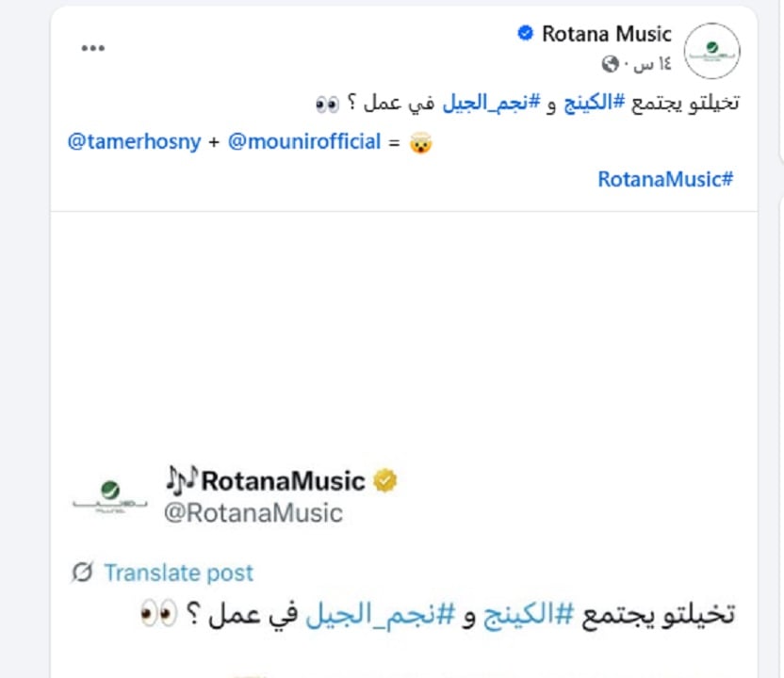Image resolution: width=784 pixels, height=678 pixels.
Task: Click the embedded tweet's Rotana avatar
Action: click(x=110, y=492)
